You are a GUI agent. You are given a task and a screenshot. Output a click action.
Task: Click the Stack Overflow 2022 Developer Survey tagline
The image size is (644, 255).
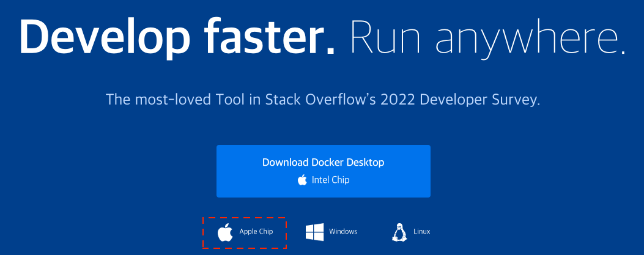coord(323,100)
